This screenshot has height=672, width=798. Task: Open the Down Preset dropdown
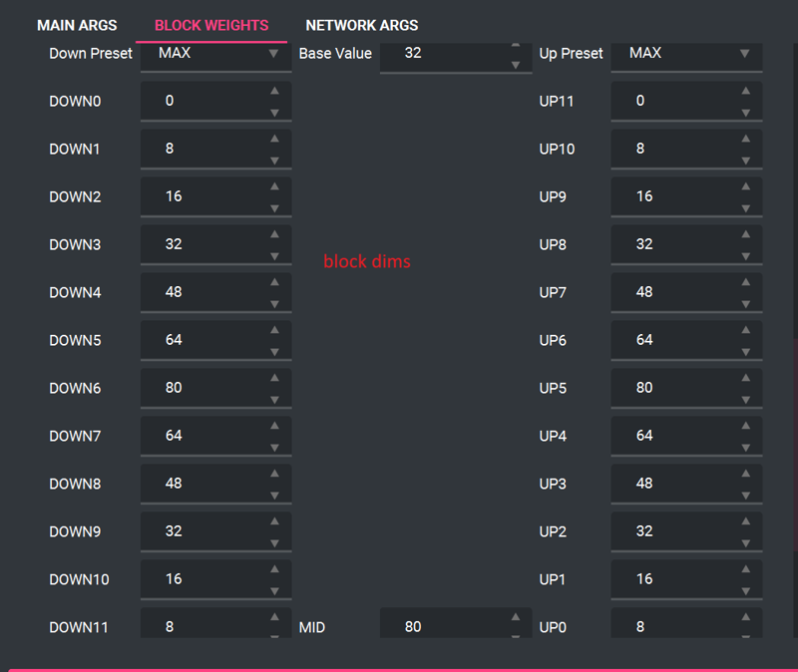tap(215, 56)
